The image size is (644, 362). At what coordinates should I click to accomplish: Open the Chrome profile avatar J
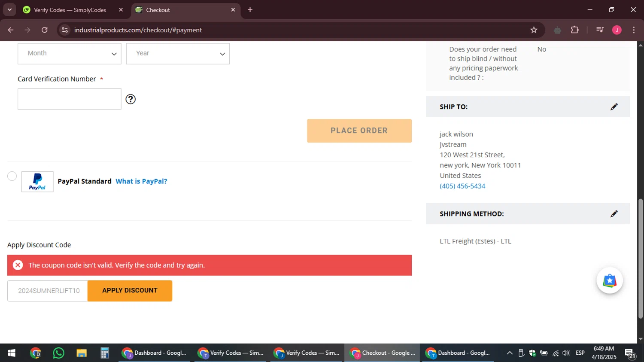point(617,30)
